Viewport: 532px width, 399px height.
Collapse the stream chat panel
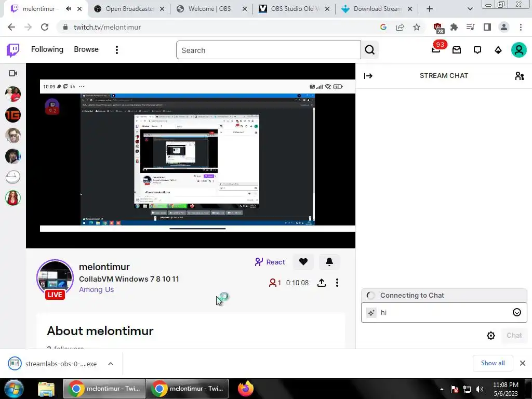[368, 76]
